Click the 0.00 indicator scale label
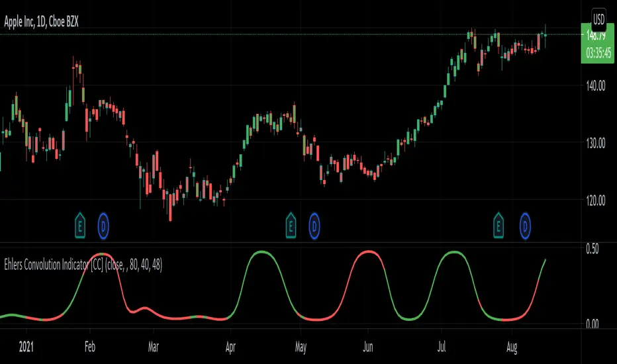 click(593, 324)
